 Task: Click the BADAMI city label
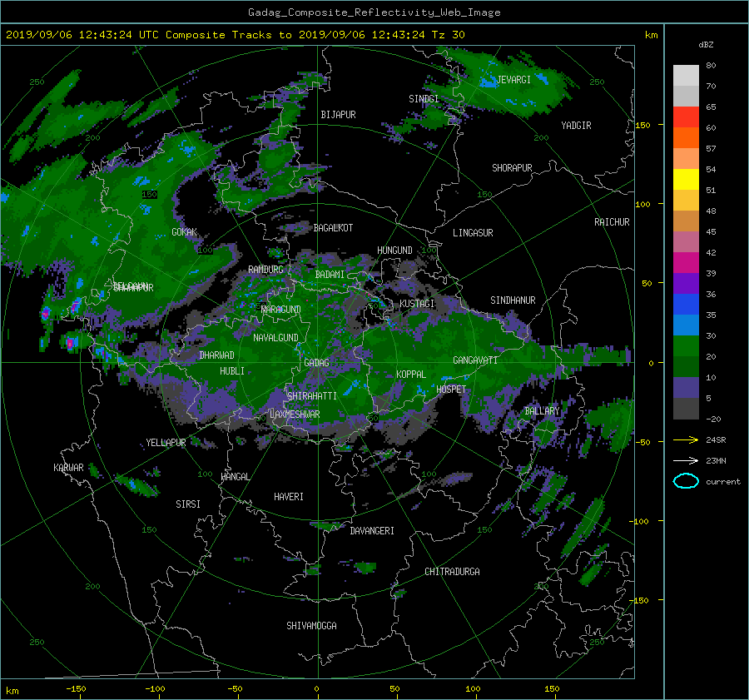(x=330, y=275)
